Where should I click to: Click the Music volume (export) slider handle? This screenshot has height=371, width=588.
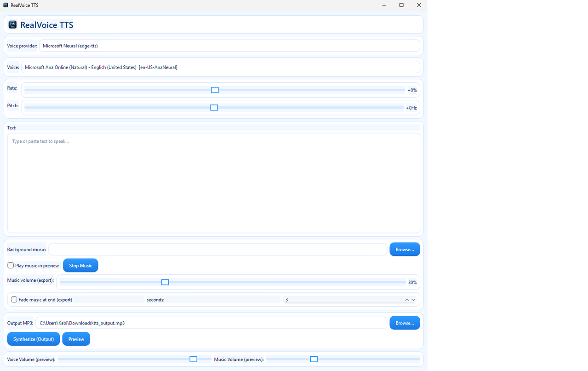(x=165, y=282)
